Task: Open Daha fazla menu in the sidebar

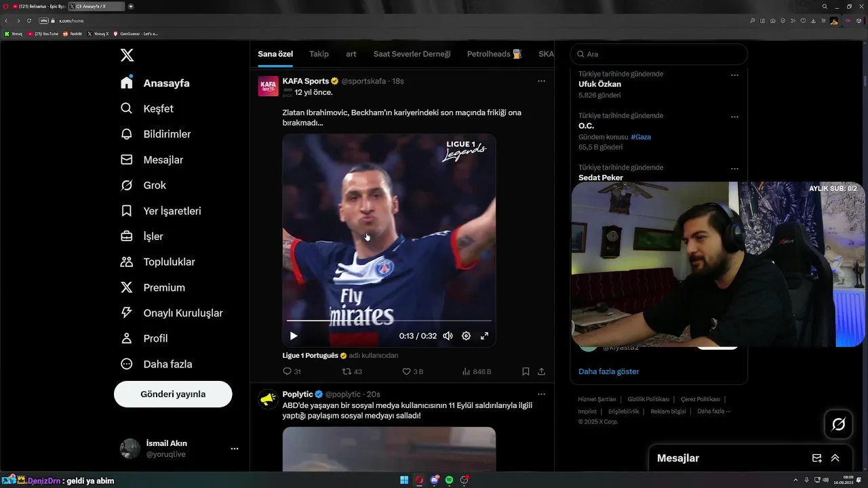Action: coord(156,364)
